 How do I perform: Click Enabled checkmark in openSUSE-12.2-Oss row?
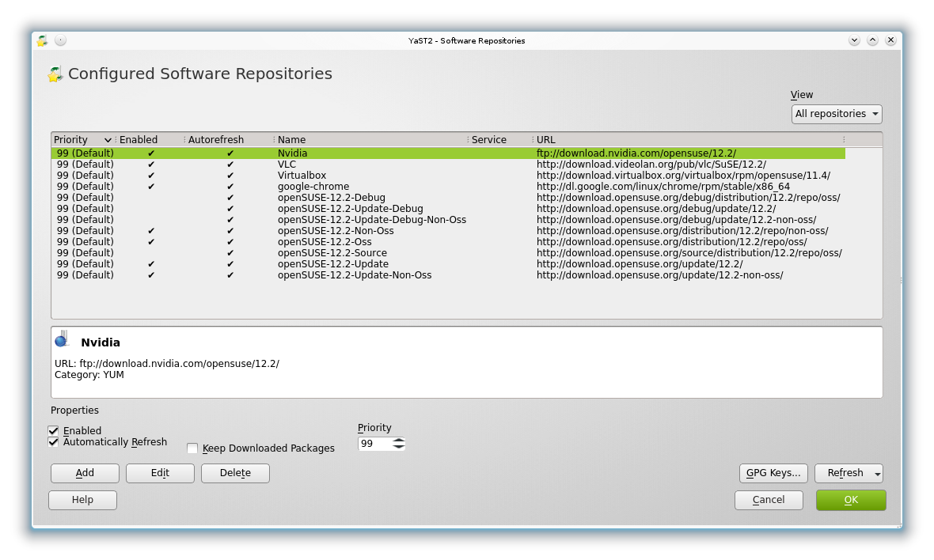click(x=151, y=242)
